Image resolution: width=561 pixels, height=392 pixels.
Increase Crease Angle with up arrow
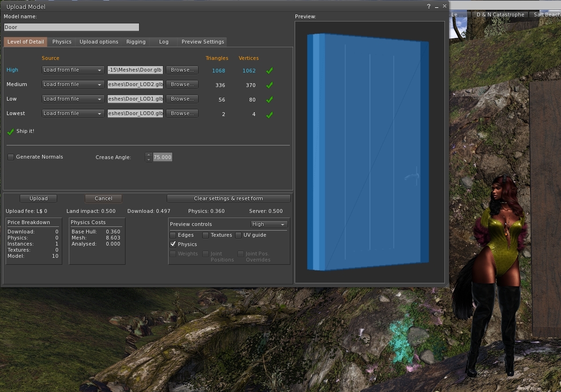click(x=149, y=155)
